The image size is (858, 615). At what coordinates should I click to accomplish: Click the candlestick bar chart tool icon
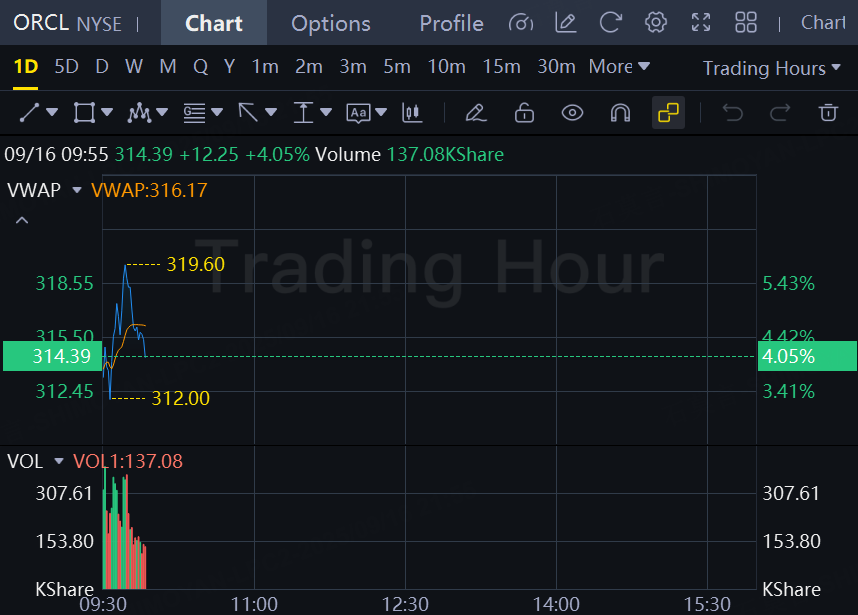pos(412,113)
